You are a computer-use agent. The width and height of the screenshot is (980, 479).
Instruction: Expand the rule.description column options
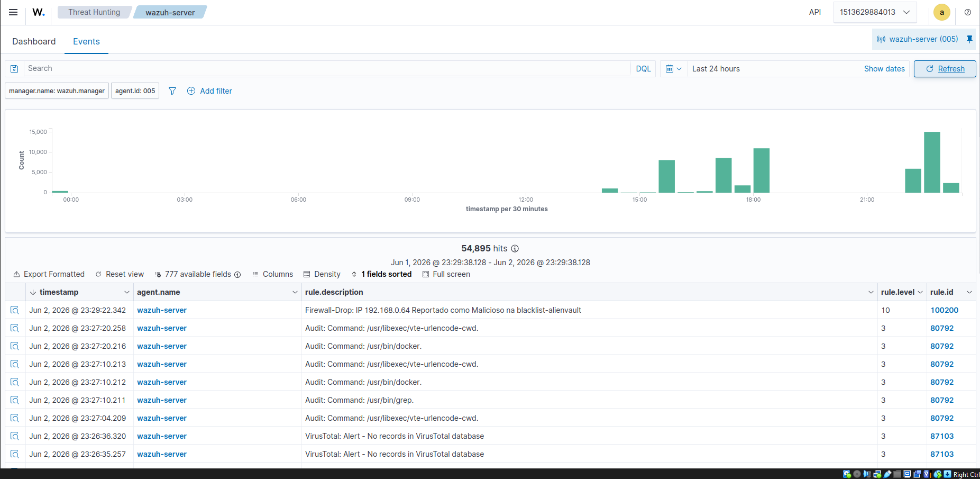[x=871, y=292]
